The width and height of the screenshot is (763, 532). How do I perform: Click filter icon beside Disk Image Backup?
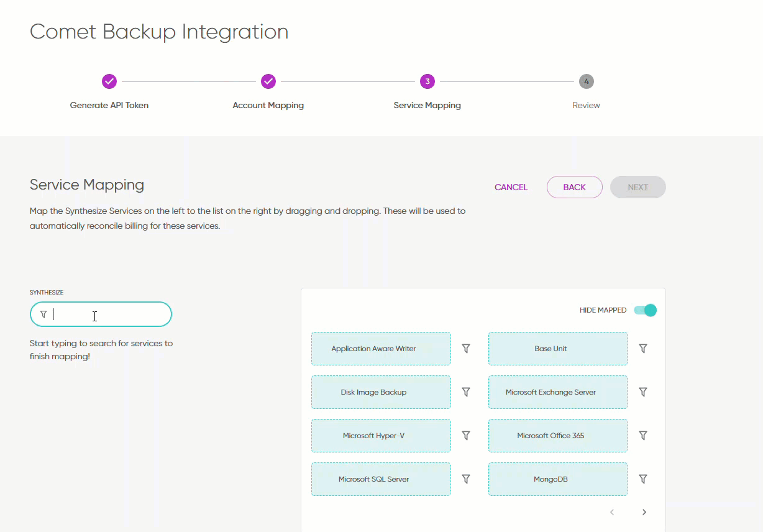(466, 392)
